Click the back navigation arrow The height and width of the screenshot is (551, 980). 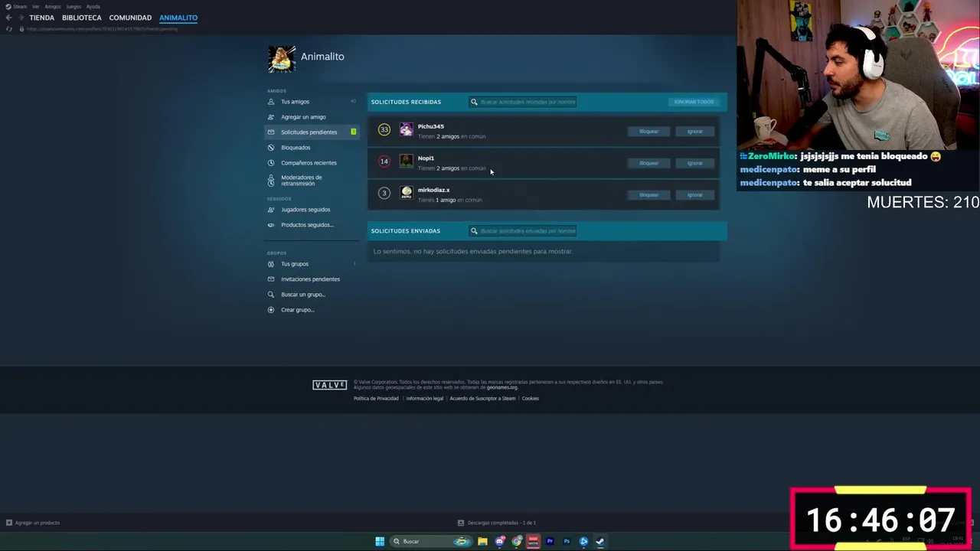pyautogui.click(x=8, y=18)
